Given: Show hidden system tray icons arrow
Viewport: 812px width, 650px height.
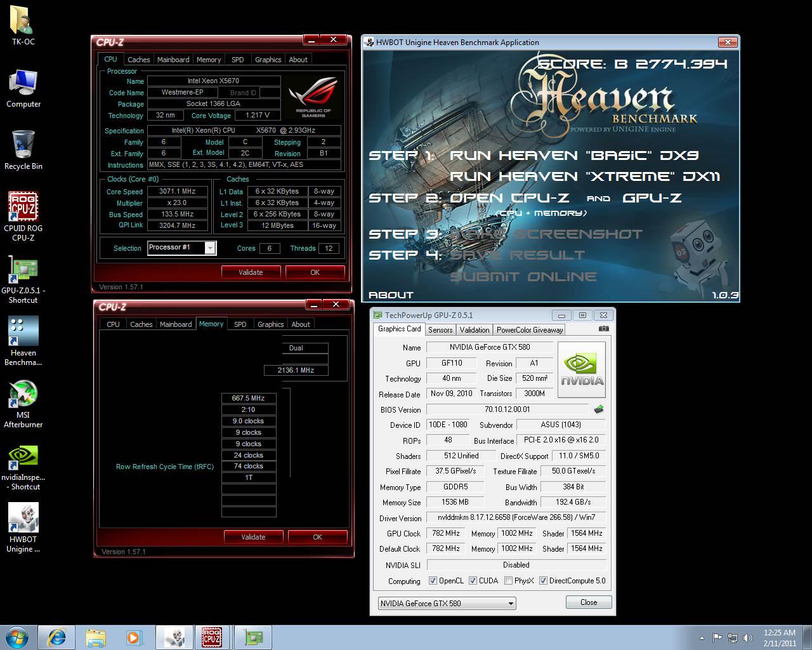Looking at the screenshot, I should click(x=702, y=637).
